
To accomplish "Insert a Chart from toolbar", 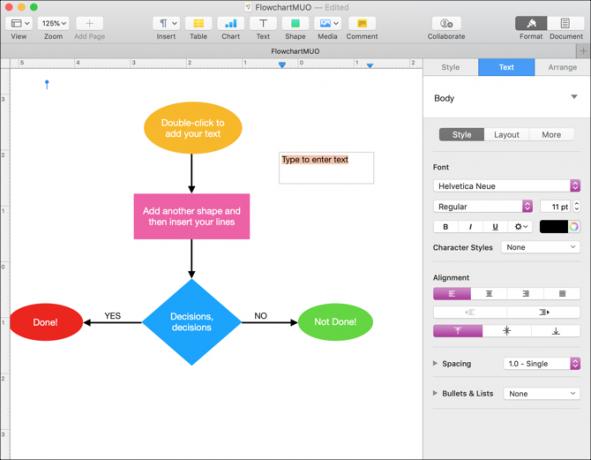I will 230,23.
